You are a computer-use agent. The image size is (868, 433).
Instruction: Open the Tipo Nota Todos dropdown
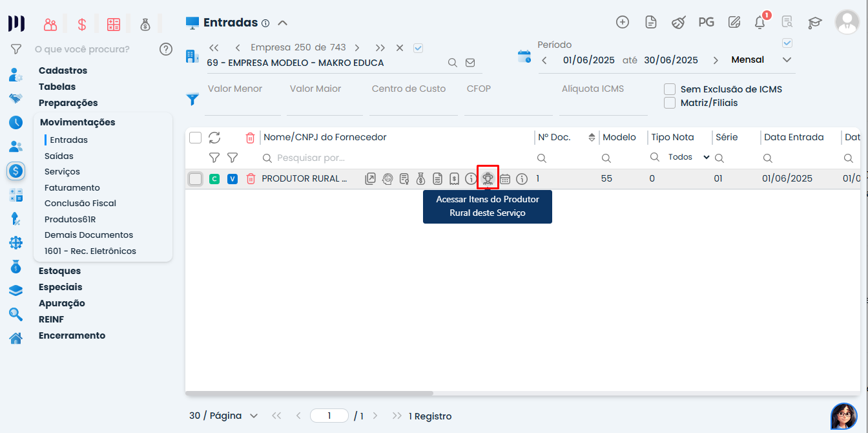tap(689, 157)
